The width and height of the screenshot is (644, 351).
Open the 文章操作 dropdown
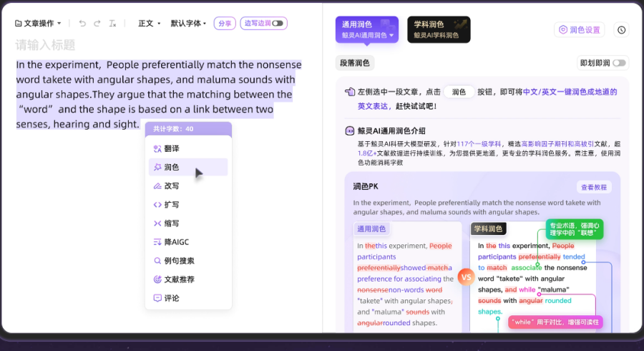(x=38, y=24)
